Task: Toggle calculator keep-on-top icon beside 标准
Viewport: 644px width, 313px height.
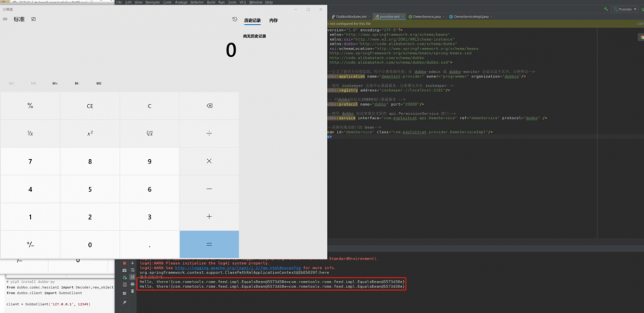Action: coord(33,19)
